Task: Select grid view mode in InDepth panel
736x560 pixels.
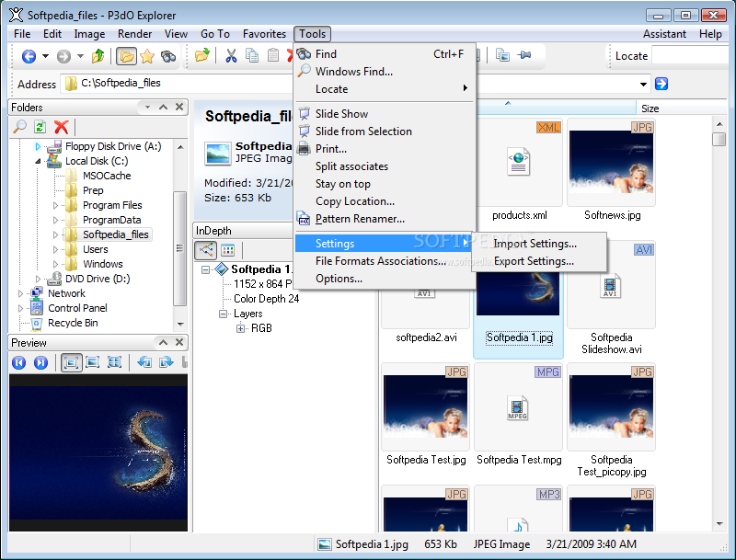Action: (x=227, y=250)
